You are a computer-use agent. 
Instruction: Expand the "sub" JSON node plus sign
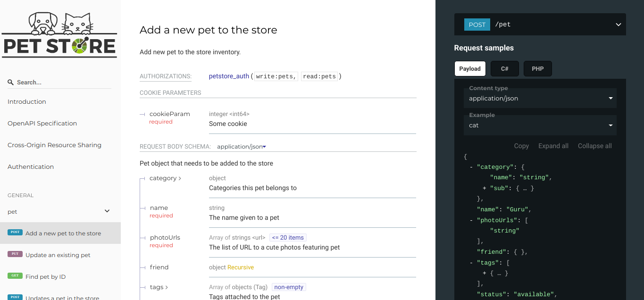click(485, 188)
